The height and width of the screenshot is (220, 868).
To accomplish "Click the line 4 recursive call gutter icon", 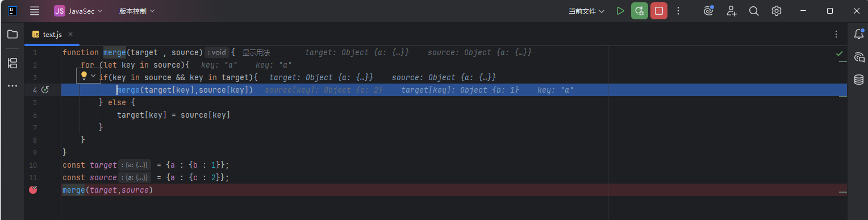I will pos(45,90).
